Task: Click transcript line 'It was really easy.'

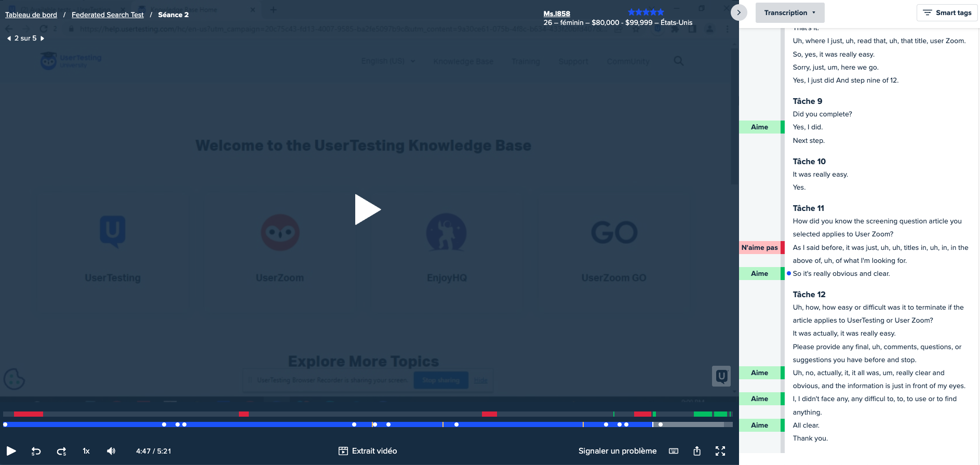Action: pos(820,174)
